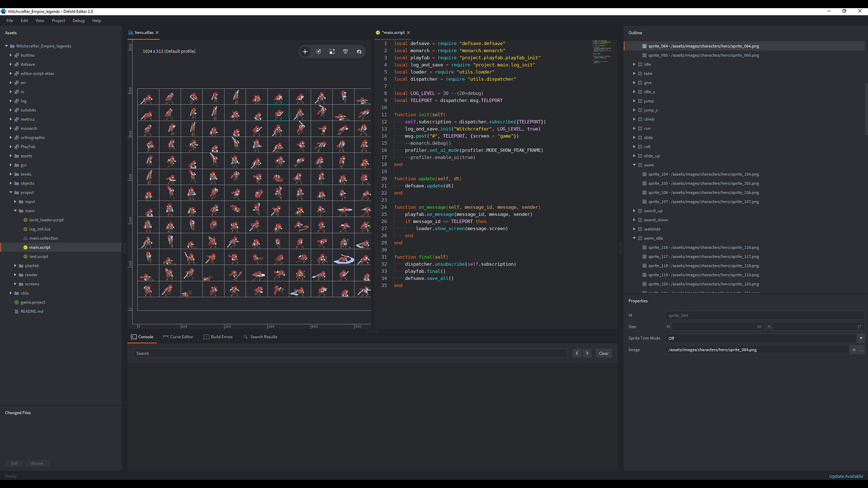Collapse the swim_idle animation group
Screen dimensions: 868x488
634,238
